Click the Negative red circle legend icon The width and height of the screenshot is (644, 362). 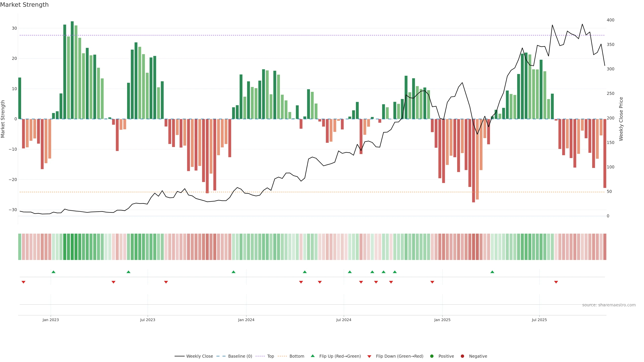pyautogui.click(x=462, y=356)
